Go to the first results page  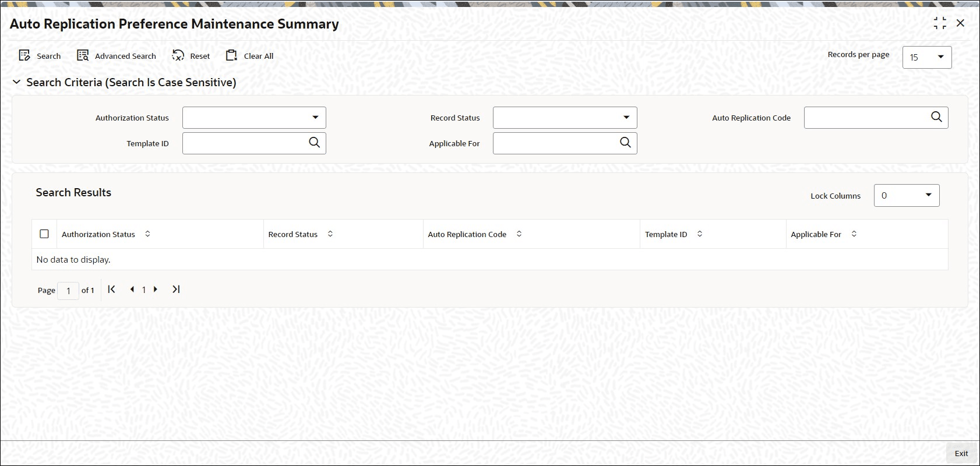point(111,290)
